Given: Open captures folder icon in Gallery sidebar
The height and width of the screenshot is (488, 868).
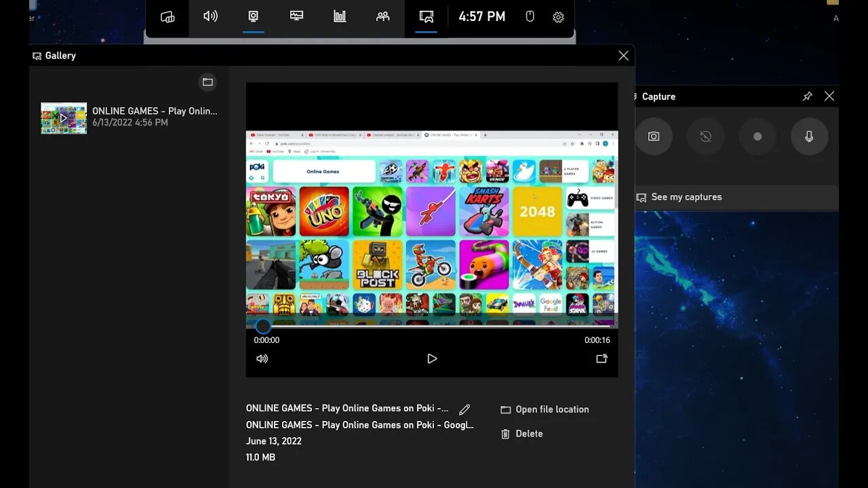Looking at the screenshot, I should [x=208, y=82].
